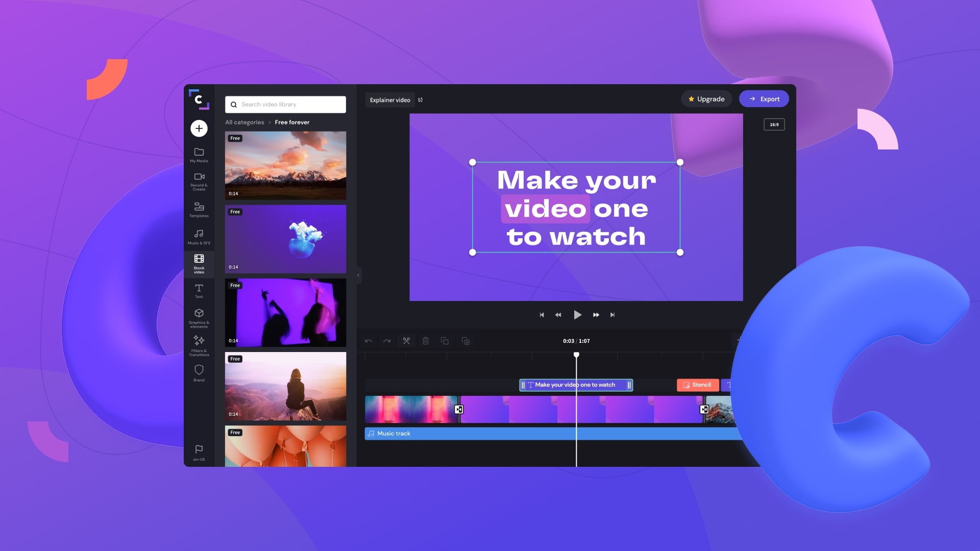Click the Brand panel icon
The height and width of the screenshot is (551, 980).
click(198, 372)
